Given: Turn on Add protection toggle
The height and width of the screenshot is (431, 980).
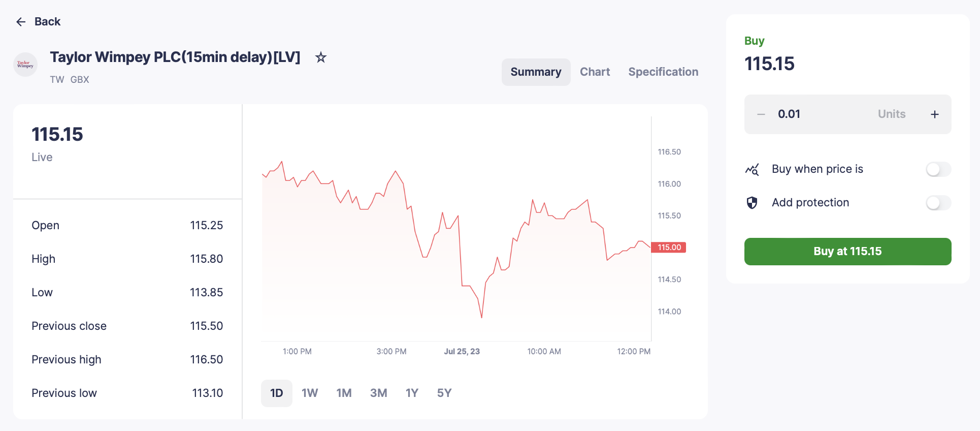Looking at the screenshot, I should pos(938,203).
